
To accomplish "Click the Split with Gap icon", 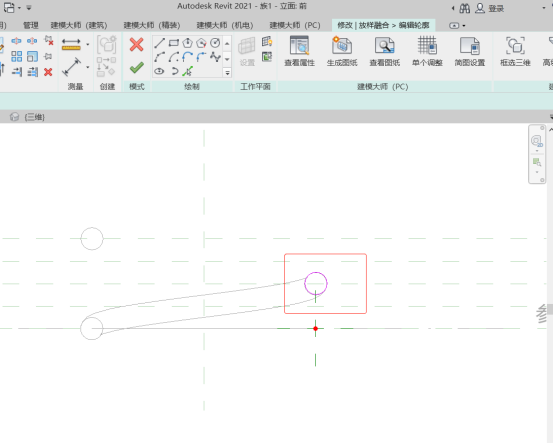I will (x=32, y=41).
